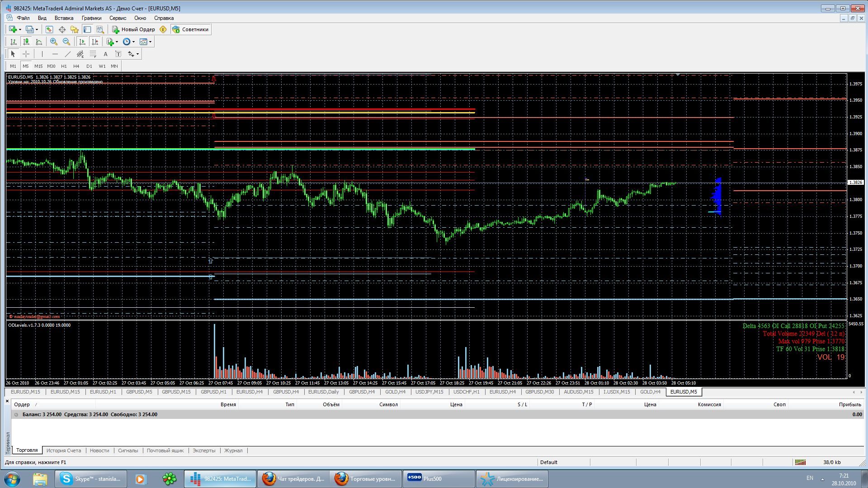The width and height of the screenshot is (868, 488).
Task: Select the vertical line tool
Action: (x=42, y=54)
